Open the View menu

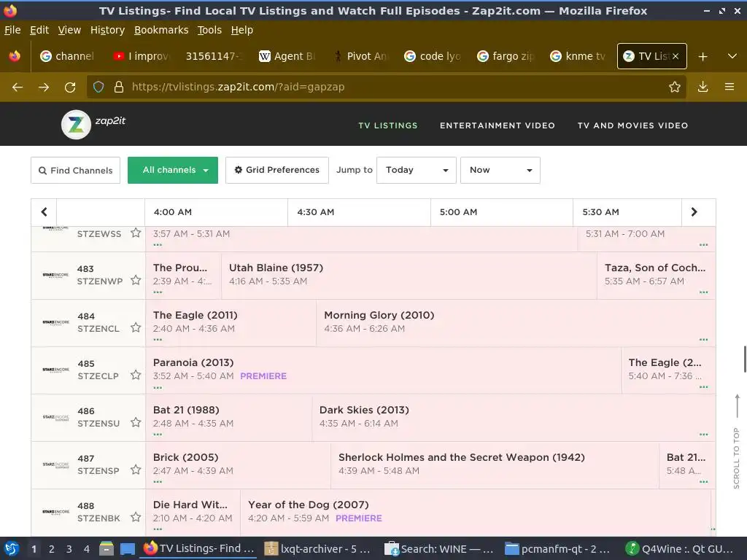(x=69, y=30)
